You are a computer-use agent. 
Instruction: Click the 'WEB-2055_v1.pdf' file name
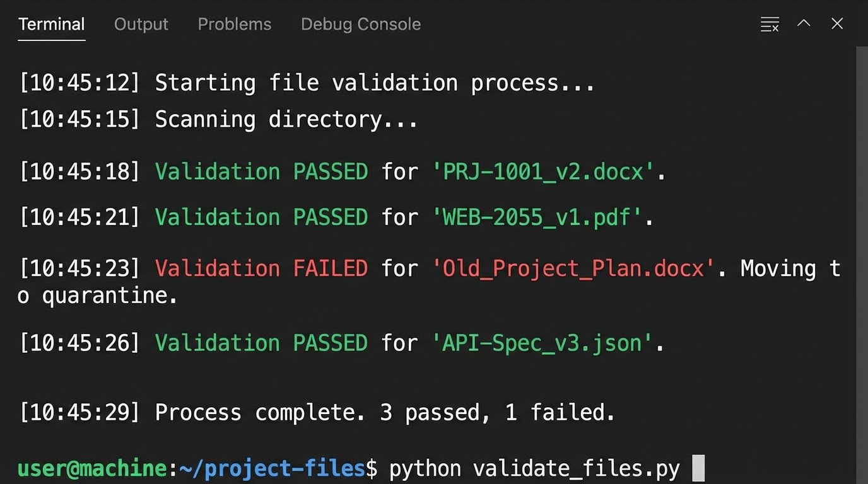538,217
